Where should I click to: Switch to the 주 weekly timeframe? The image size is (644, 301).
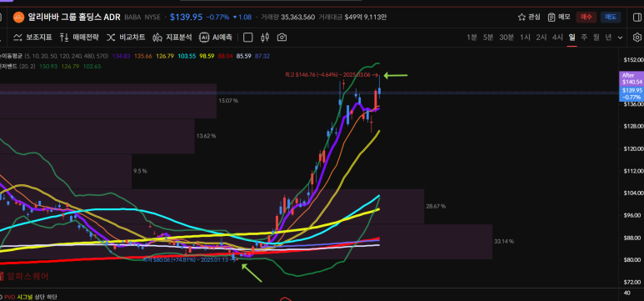(x=584, y=38)
